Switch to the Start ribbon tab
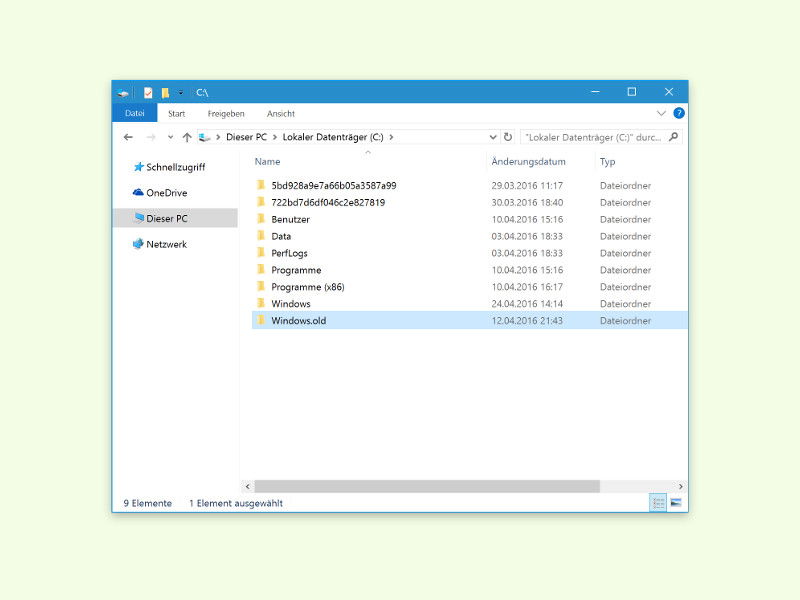Viewport: 800px width, 600px height. point(177,113)
